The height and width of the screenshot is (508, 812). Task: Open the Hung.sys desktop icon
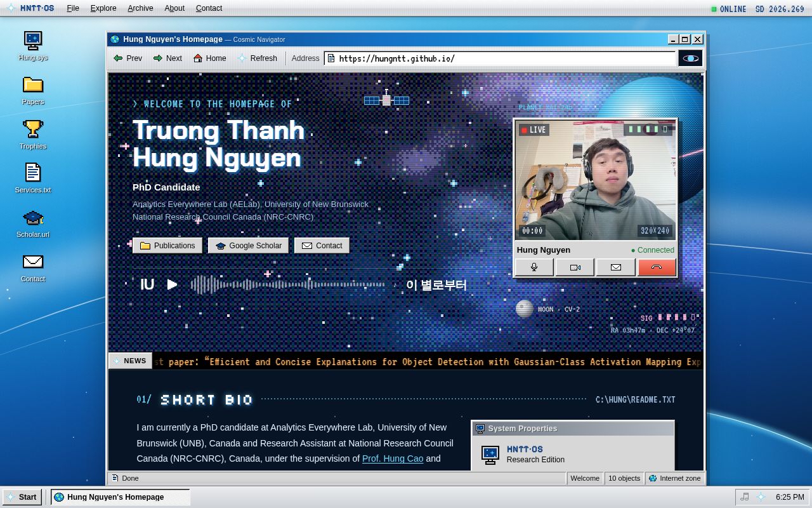(33, 46)
